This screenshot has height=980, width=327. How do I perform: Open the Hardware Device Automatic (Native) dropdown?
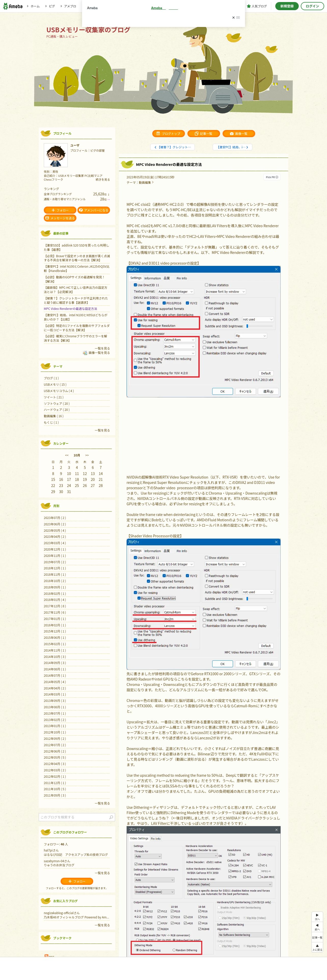pyautogui.click(x=229, y=884)
